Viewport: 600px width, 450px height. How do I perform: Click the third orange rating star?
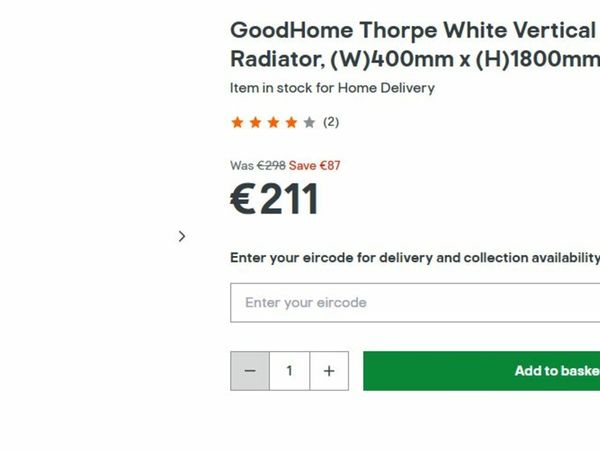coord(273,123)
